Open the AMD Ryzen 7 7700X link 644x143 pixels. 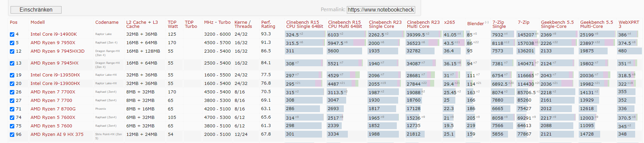pos(53,92)
